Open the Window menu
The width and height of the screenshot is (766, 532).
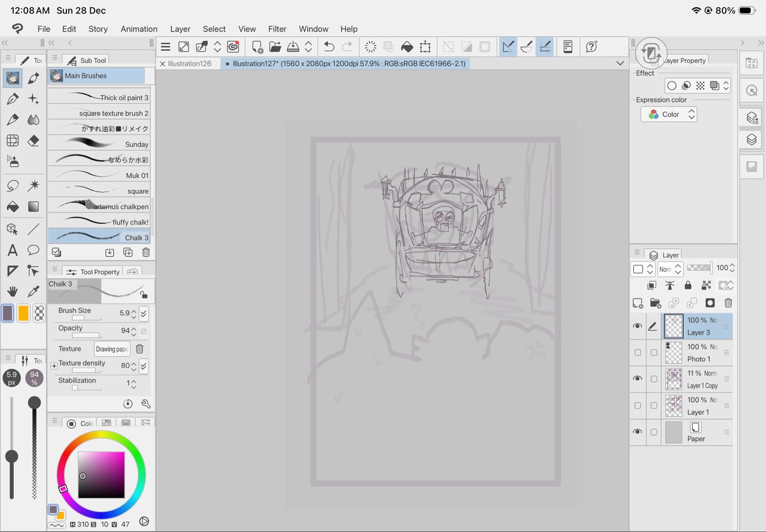click(313, 29)
